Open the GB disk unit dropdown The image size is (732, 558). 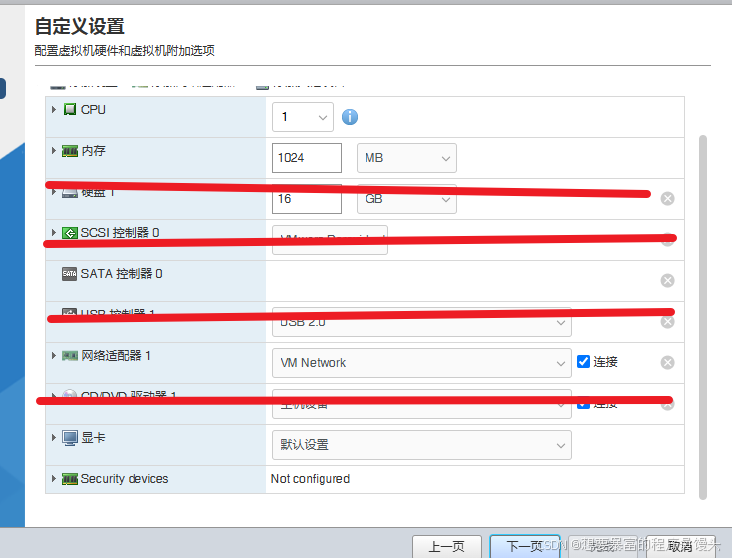click(407, 199)
